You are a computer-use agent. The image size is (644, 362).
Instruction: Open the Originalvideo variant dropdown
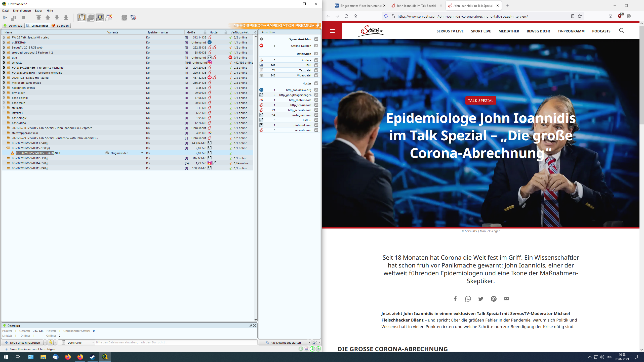coord(142,153)
